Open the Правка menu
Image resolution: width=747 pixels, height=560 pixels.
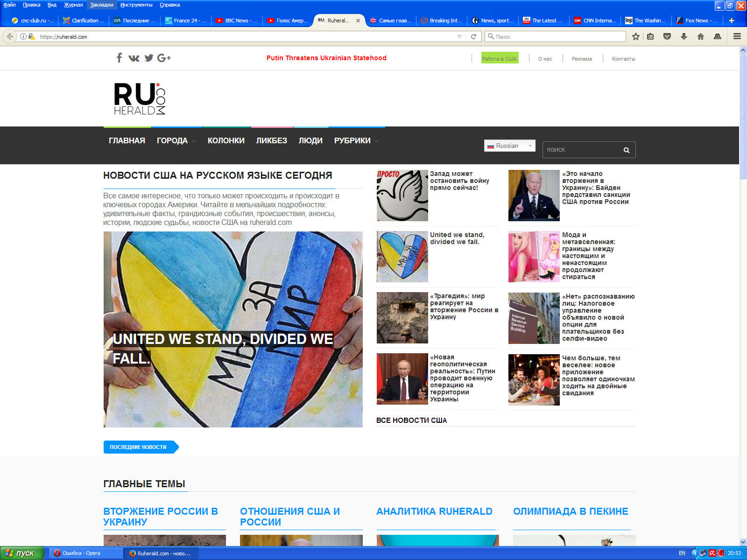(31, 5)
